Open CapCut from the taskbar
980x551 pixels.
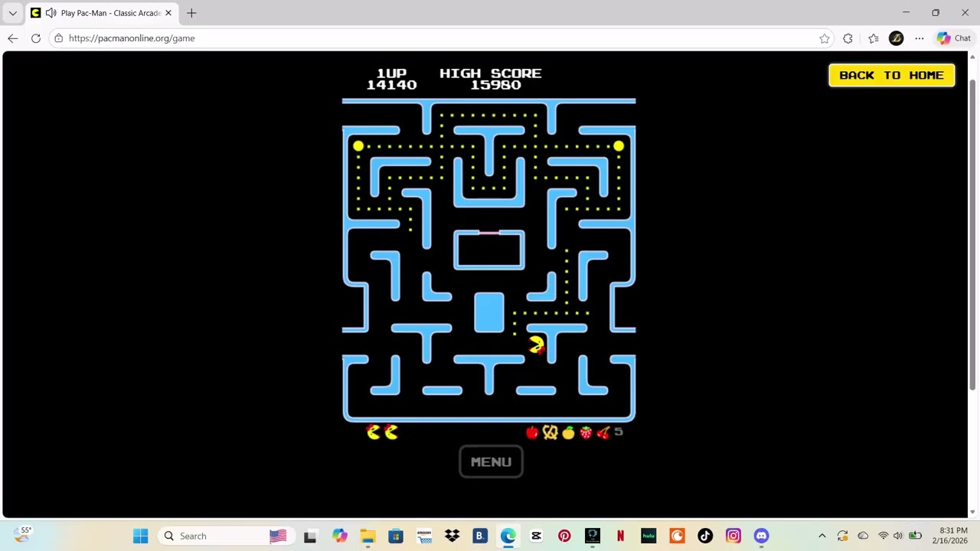point(536,536)
